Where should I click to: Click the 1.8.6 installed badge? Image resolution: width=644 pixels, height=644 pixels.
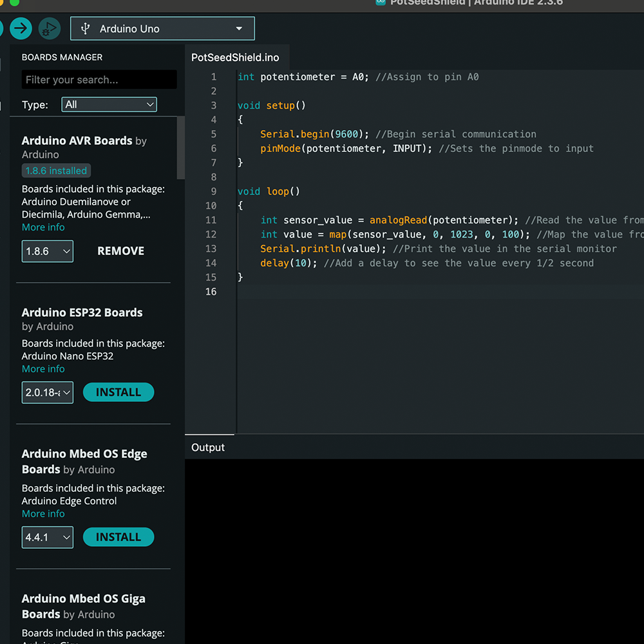click(x=56, y=170)
